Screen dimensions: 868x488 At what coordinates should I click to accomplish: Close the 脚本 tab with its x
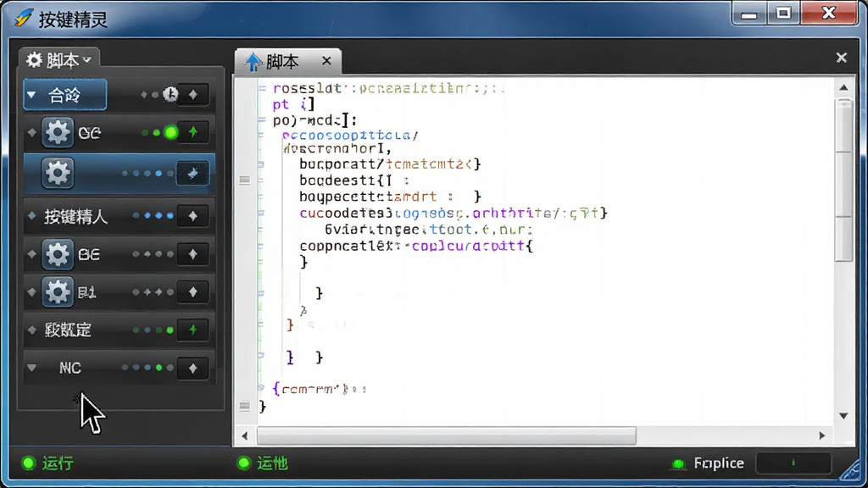pyautogui.click(x=326, y=61)
